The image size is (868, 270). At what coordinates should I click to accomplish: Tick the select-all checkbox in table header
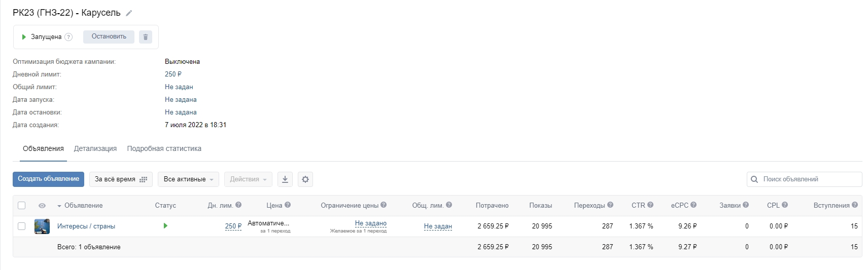click(21, 206)
